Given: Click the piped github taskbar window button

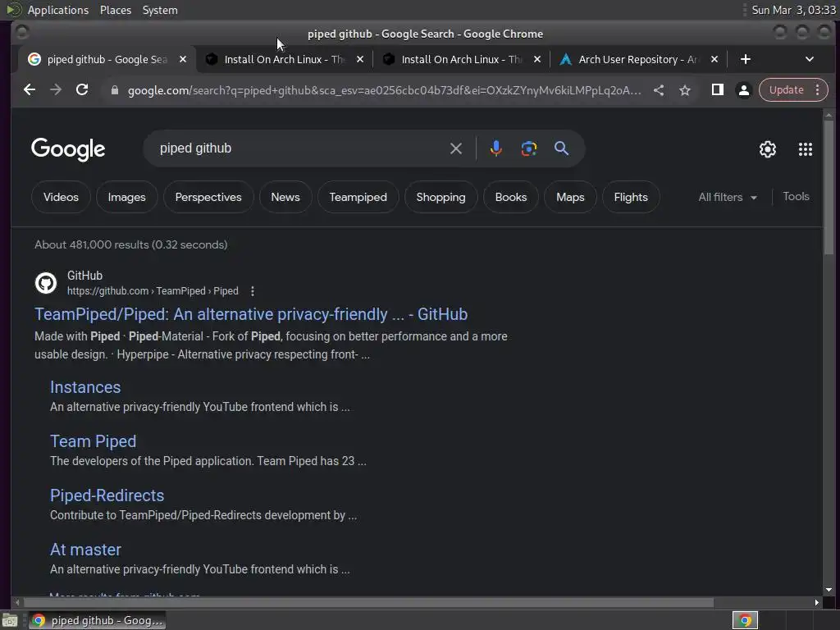Looking at the screenshot, I should (97, 620).
